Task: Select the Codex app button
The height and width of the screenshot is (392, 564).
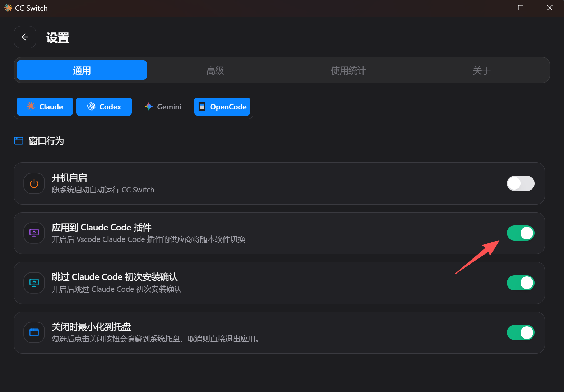Action: coord(104,107)
